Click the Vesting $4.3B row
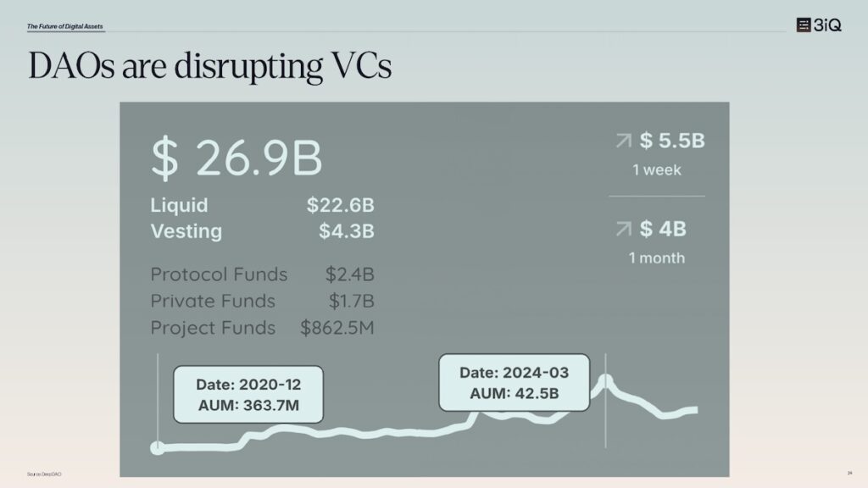This screenshot has width=868, height=488. coord(263,231)
